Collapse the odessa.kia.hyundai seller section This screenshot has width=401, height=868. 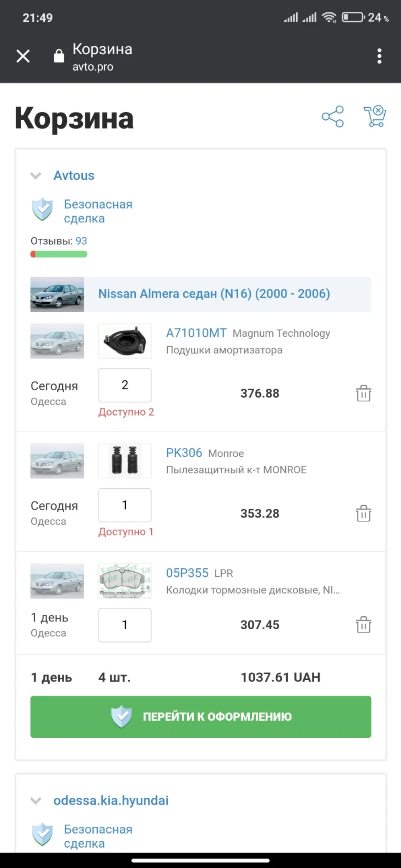36,801
